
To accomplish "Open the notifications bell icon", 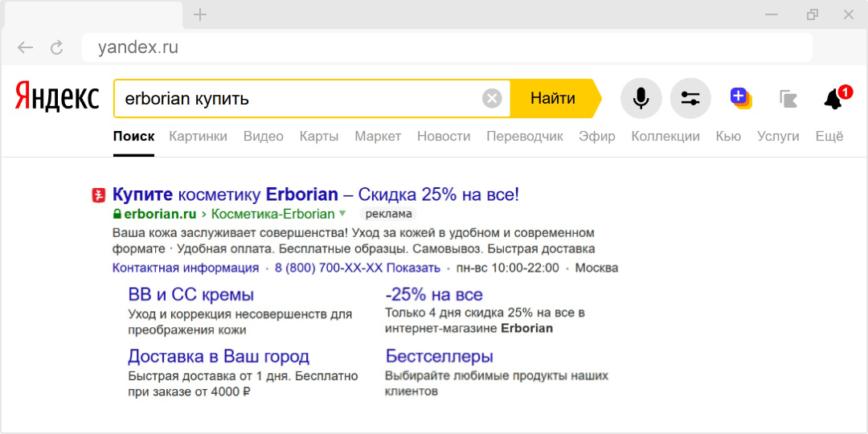I will [x=833, y=99].
